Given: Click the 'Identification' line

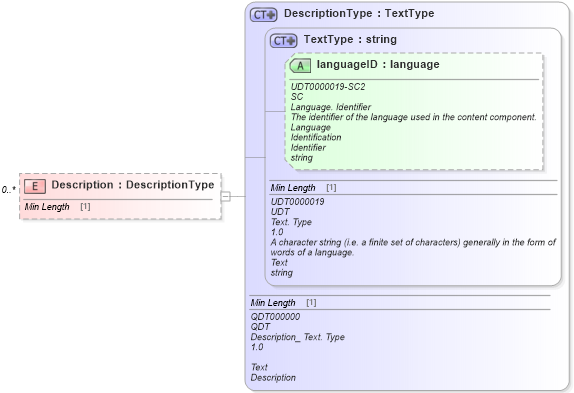Looking at the screenshot, I should coord(316,137).
